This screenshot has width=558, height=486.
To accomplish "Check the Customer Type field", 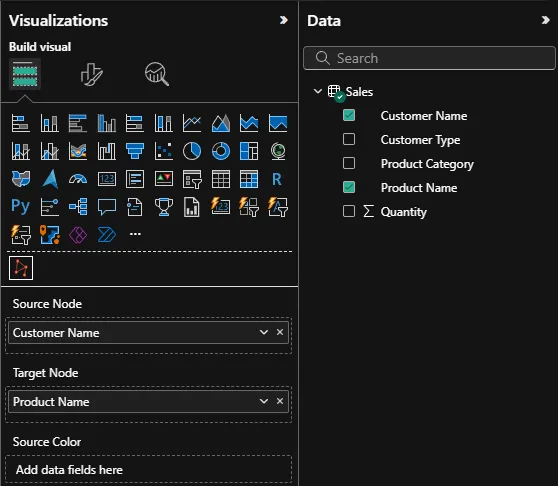I will [349, 139].
